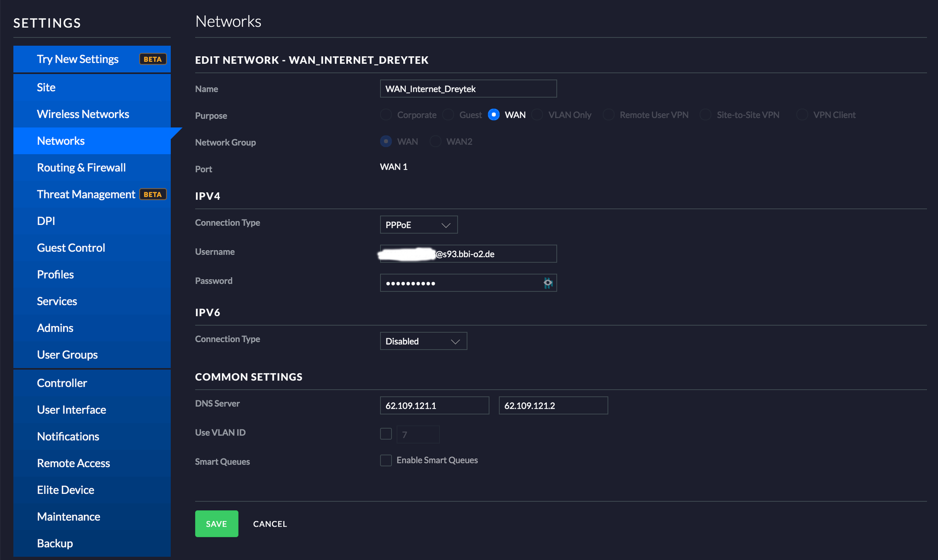The width and height of the screenshot is (938, 560).
Task: Edit the network Name field
Action: click(468, 89)
